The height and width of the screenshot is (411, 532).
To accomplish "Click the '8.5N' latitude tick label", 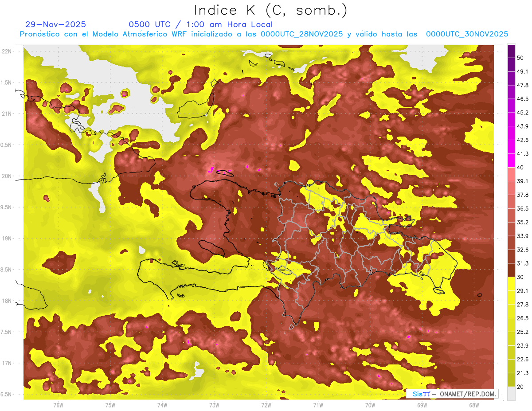I will tap(7, 270).
